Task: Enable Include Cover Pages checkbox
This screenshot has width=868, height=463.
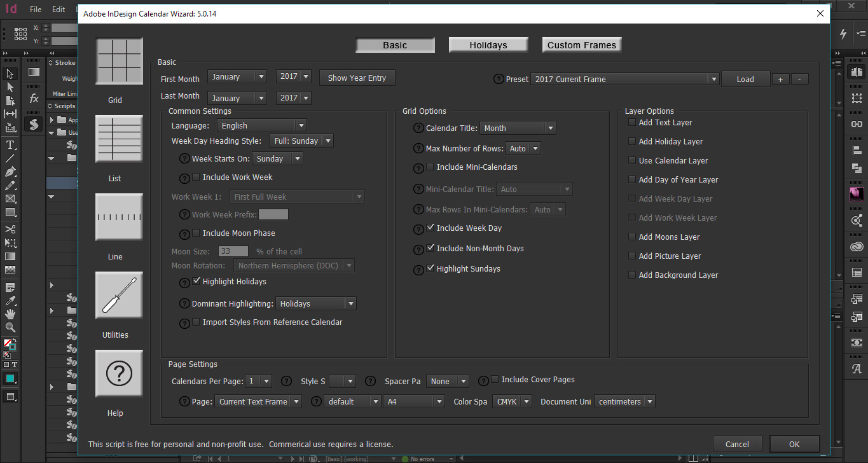Action: pyautogui.click(x=495, y=379)
